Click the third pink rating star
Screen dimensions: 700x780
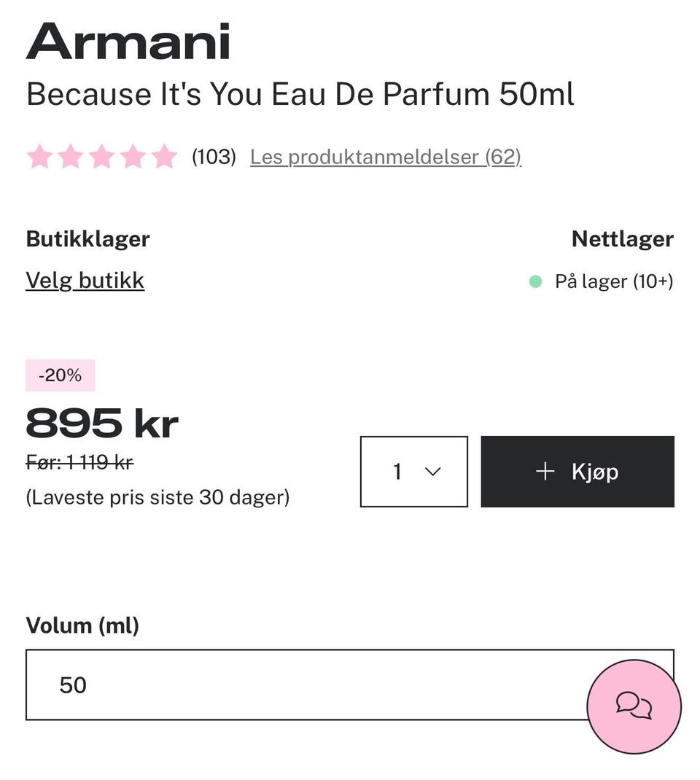(x=102, y=156)
